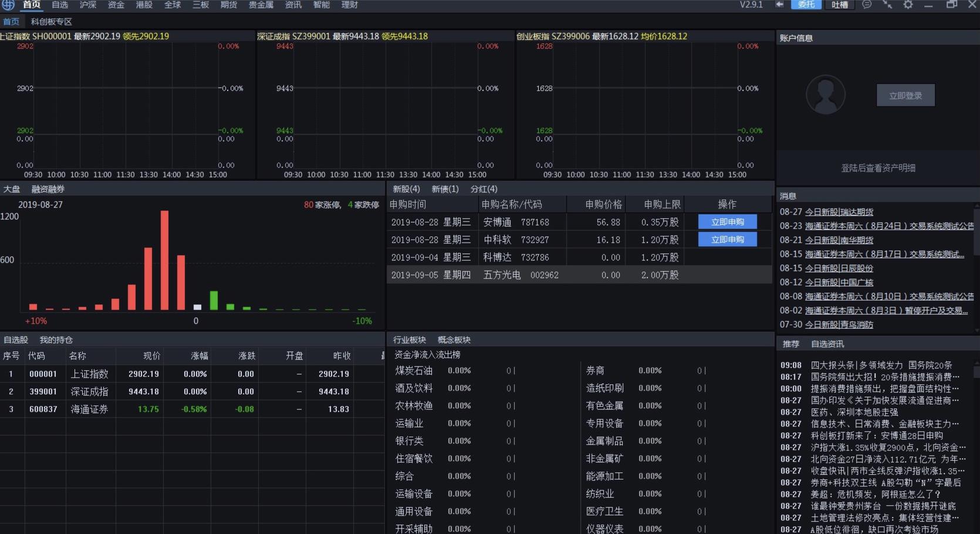Viewport: 980px width, 534px height.
Task: Open settings via the gear icon
Action: pos(908,5)
